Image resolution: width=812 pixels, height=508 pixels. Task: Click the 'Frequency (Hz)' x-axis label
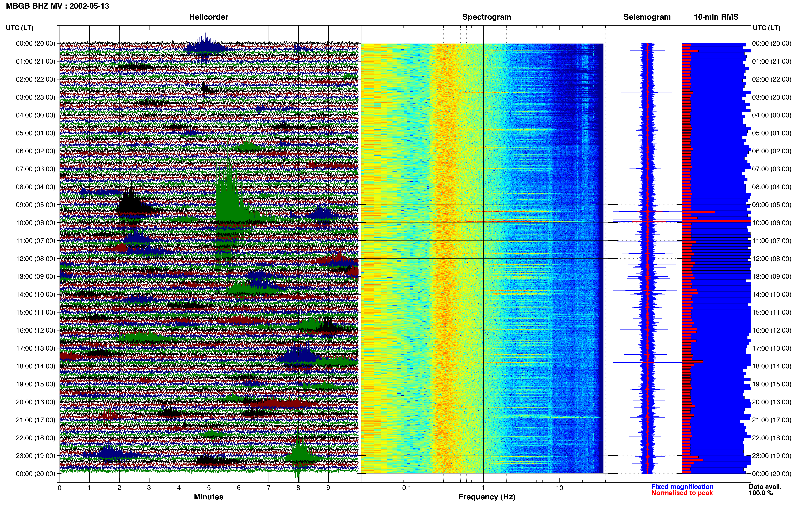click(487, 497)
